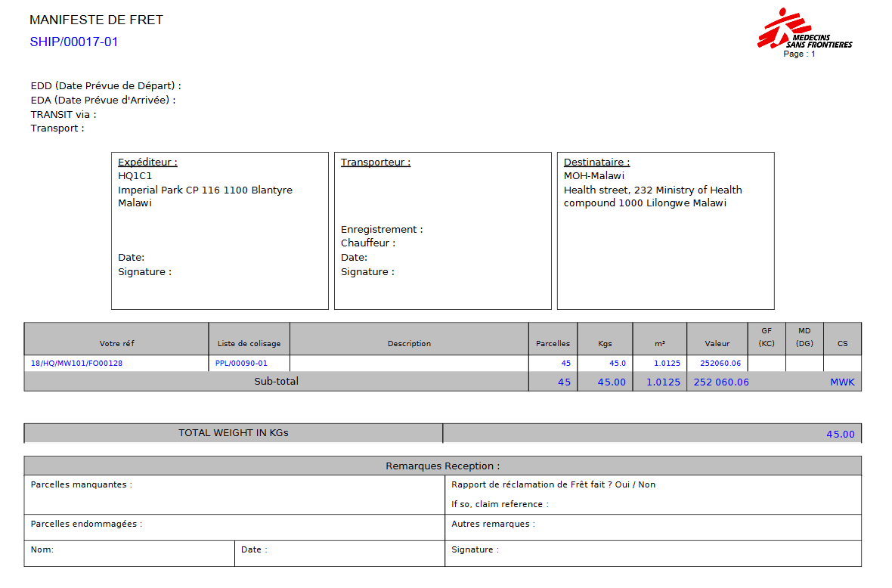This screenshot has width=892, height=588.
Task: Click the Enregistrement field label
Action: pos(382,230)
